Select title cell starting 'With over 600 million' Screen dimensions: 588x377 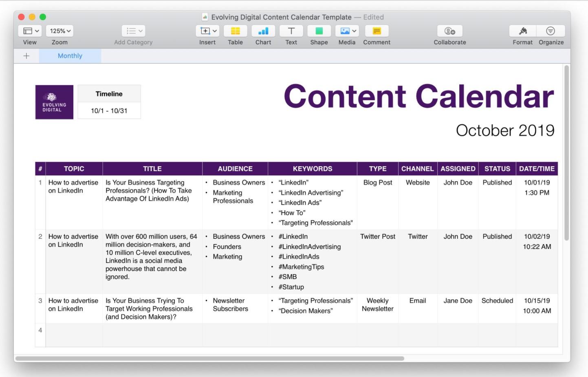(152, 262)
